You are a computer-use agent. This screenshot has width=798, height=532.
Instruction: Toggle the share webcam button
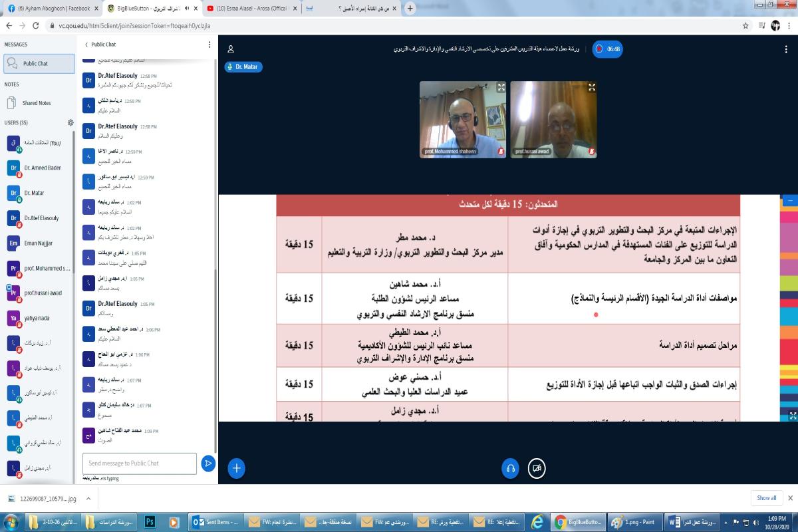click(537, 468)
